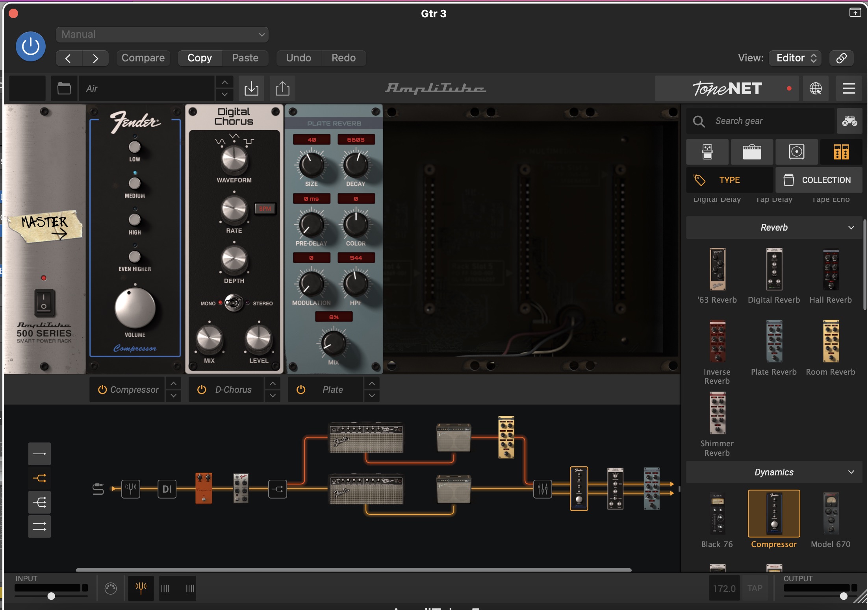The width and height of the screenshot is (868, 610).
Task: Click the Paste button
Action: point(245,58)
